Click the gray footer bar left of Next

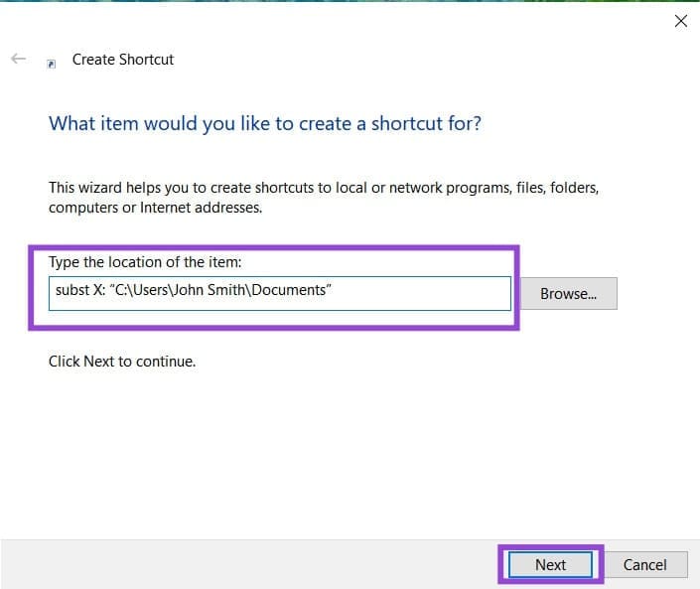[248, 564]
